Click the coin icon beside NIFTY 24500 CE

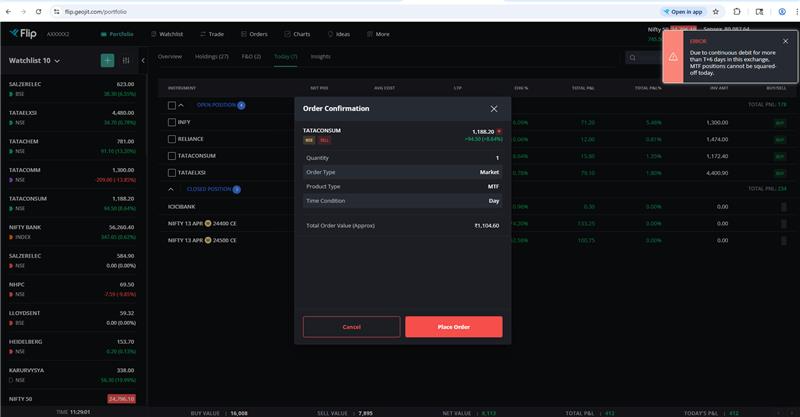pyautogui.click(x=208, y=240)
